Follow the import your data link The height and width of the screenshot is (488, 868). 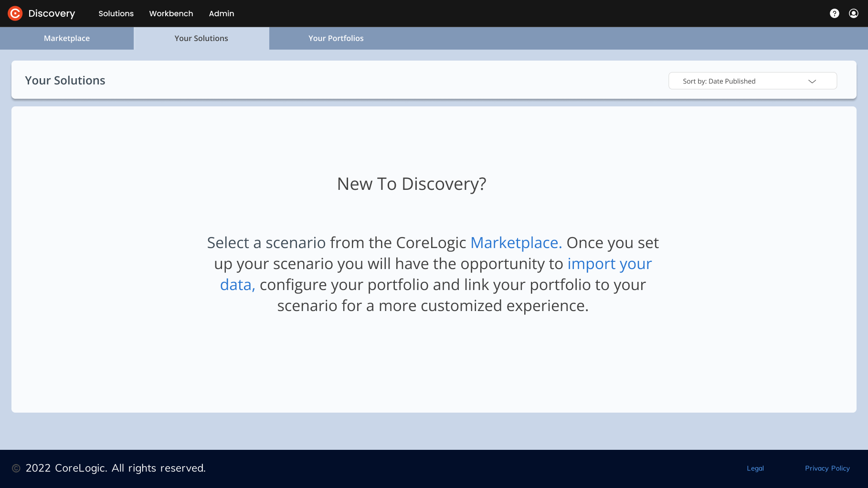pyautogui.click(x=610, y=264)
